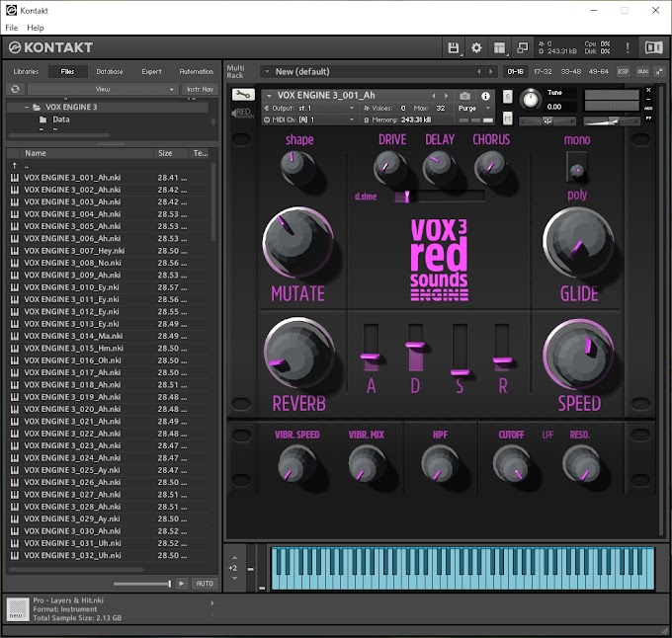Click the AUX button in rack header
This screenshot has height=638, width=672.
click(x=642, y=71)
